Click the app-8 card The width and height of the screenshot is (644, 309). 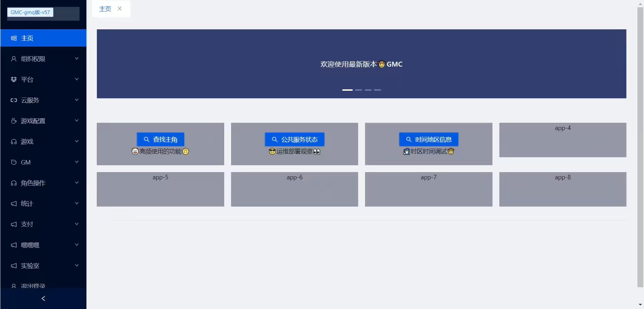(x=563, y=189)
